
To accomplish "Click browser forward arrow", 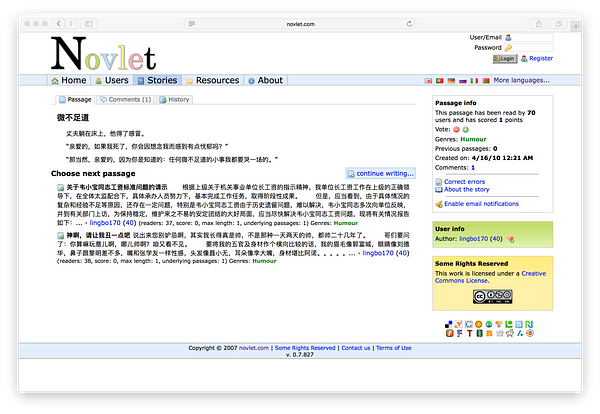I will point(71,24).
